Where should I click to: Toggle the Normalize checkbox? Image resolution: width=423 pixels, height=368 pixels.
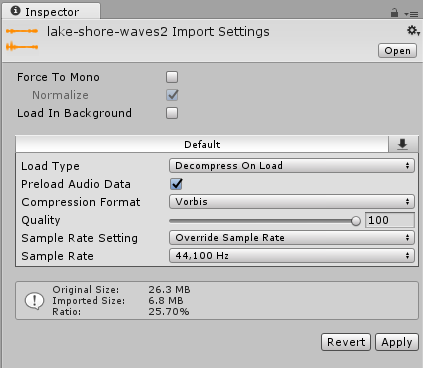172,95
